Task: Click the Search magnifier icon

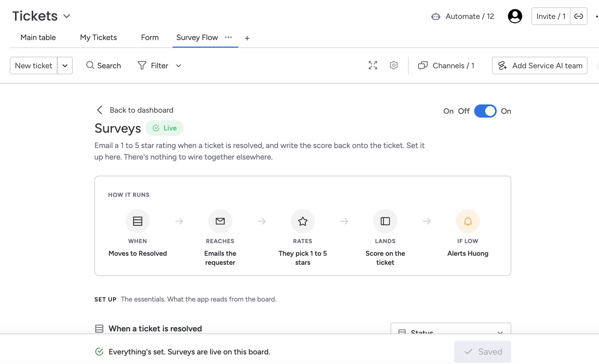Action: [x=90, y=65]
